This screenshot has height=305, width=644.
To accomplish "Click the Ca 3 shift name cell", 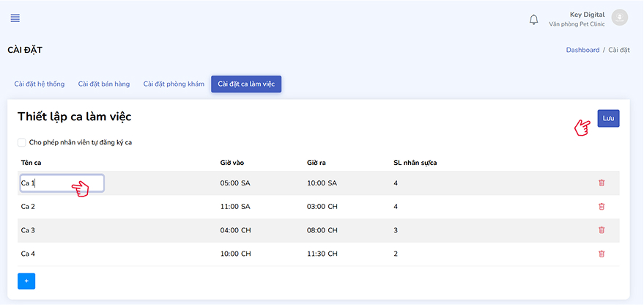I will 28,230.
